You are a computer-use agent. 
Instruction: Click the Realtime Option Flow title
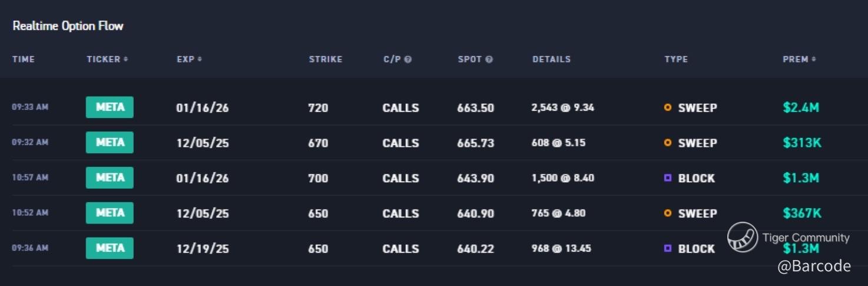tap(68, 26)
